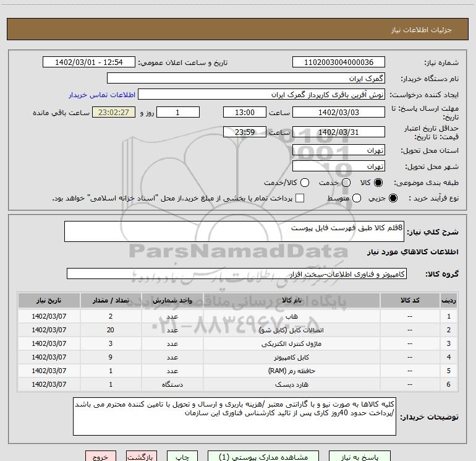Click the هاب item name in row 1
Viewport: 476px width, 461px height.
point(291,316)
